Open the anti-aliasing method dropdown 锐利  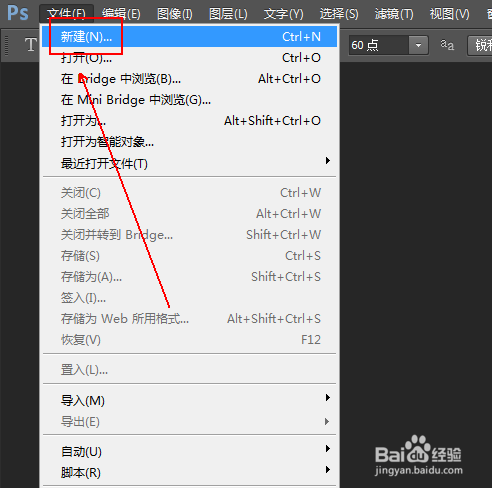click(x=480, y=45)
